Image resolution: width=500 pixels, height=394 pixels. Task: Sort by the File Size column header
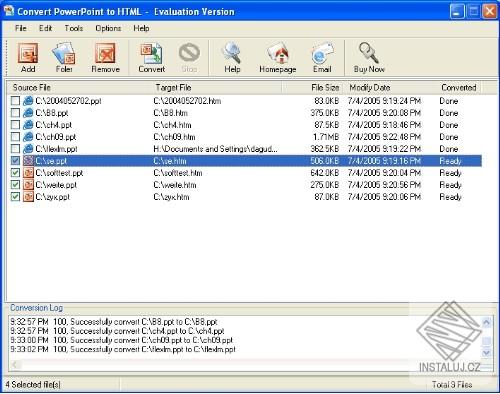[x=312, y=88]
